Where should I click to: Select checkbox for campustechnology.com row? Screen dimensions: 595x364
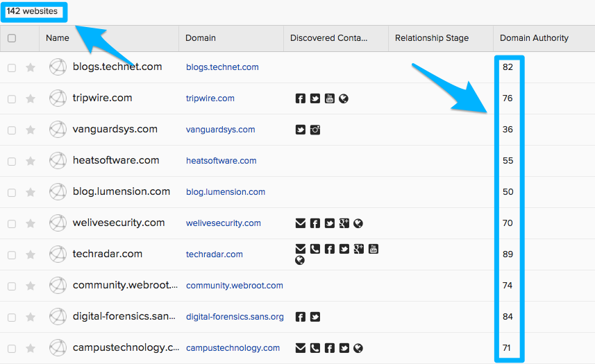click(x=12, y=349)
